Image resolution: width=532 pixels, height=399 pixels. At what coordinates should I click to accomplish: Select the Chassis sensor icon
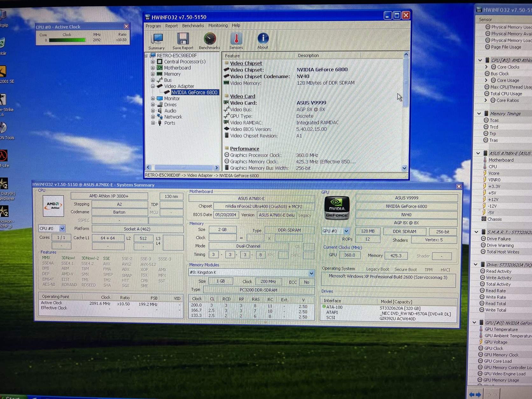(484, 219)
